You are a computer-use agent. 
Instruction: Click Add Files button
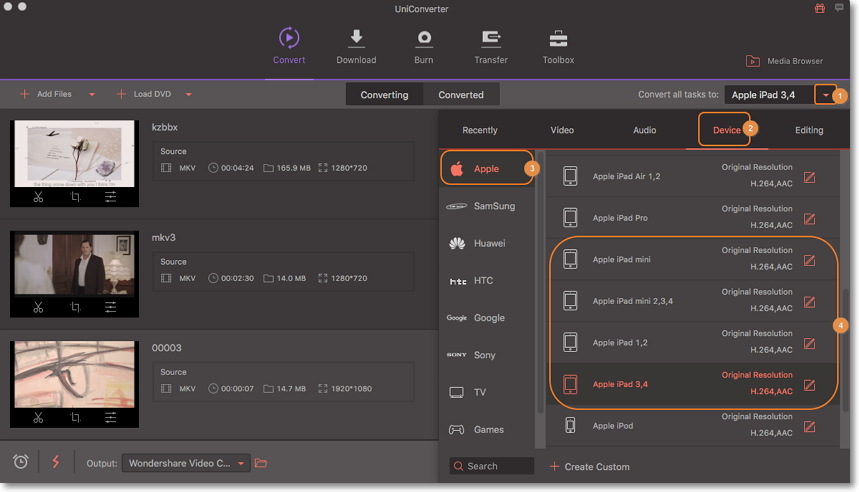click(x=46, y=94)
